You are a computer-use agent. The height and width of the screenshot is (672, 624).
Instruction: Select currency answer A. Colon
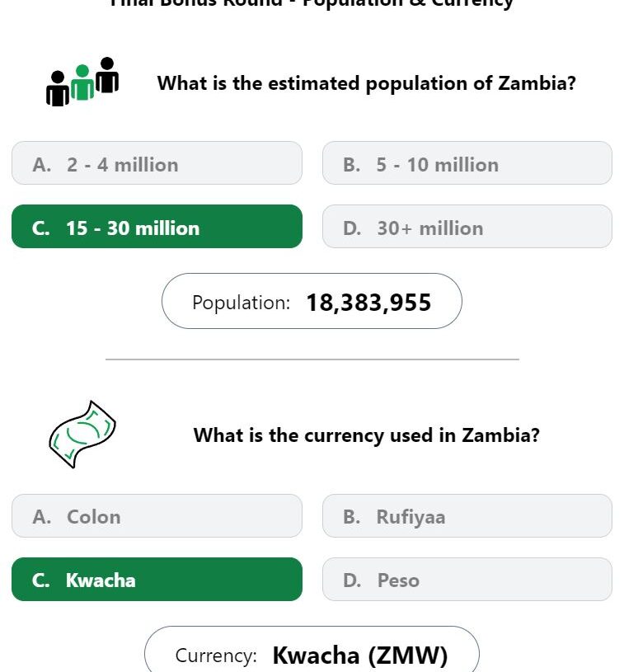pos(157,515)
